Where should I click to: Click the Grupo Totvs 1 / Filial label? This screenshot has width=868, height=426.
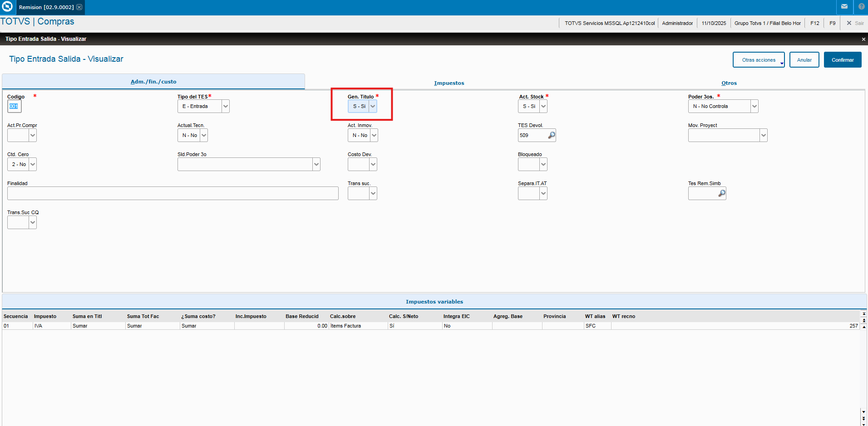(767, 23)
